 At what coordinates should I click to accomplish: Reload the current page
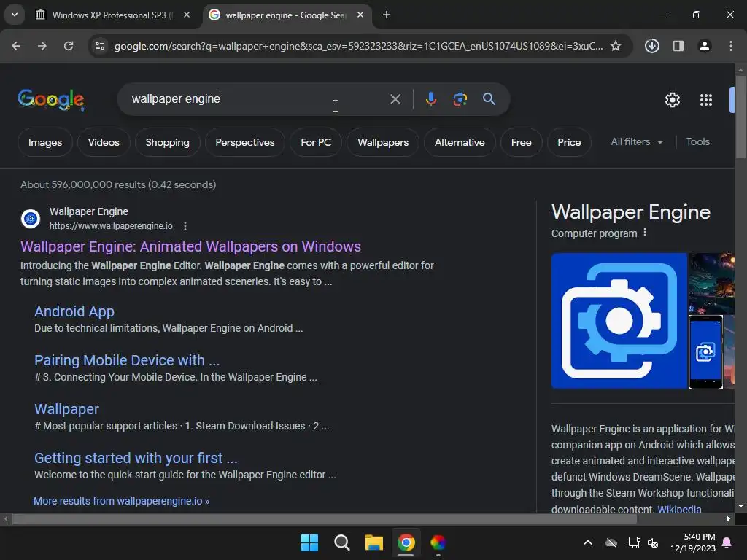(x=69, y=46)
